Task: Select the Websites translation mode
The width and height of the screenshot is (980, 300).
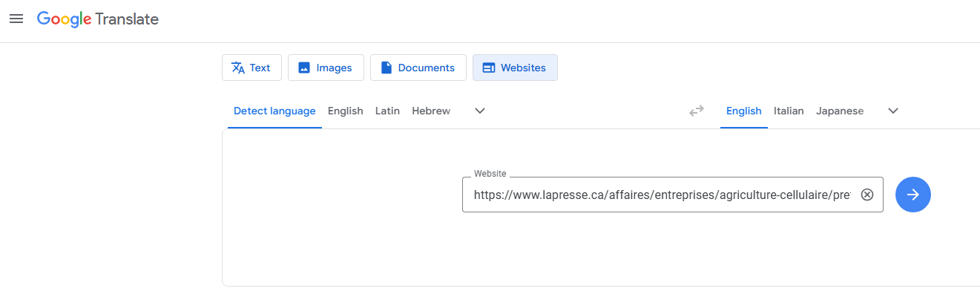Action: pos(515,68)
